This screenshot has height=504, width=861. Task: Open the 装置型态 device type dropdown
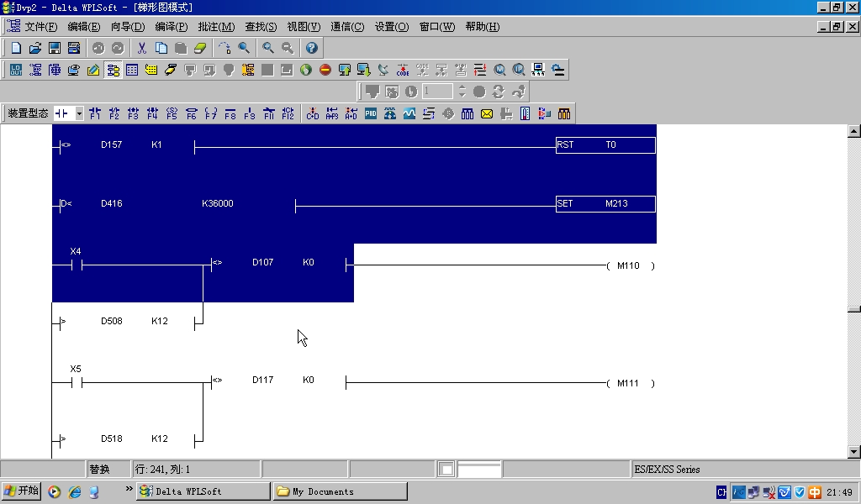coord(80,113)
